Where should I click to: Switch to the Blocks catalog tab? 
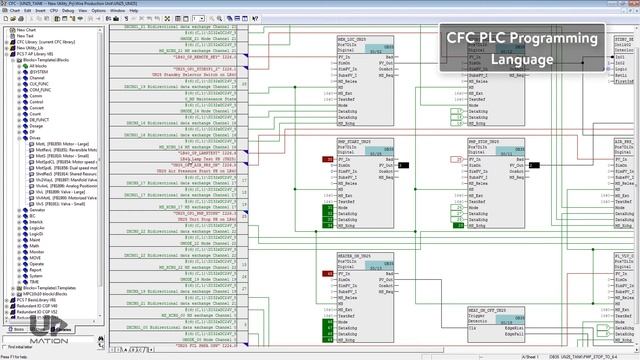tap(17, 329)
